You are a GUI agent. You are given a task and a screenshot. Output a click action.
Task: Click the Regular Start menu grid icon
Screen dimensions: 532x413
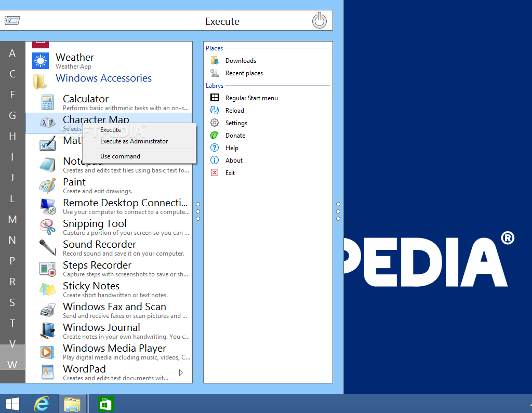point(215,98)
